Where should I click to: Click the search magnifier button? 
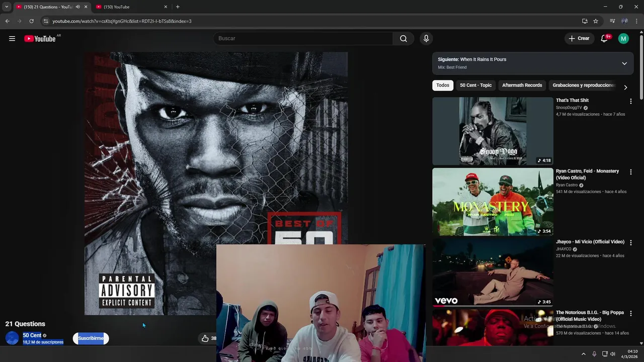click(404, 39)
